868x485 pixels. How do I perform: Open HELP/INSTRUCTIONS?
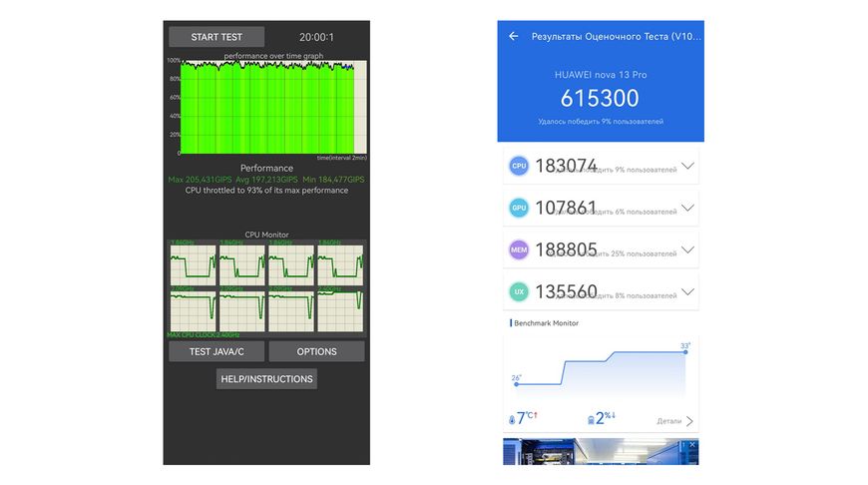[266, 379]
